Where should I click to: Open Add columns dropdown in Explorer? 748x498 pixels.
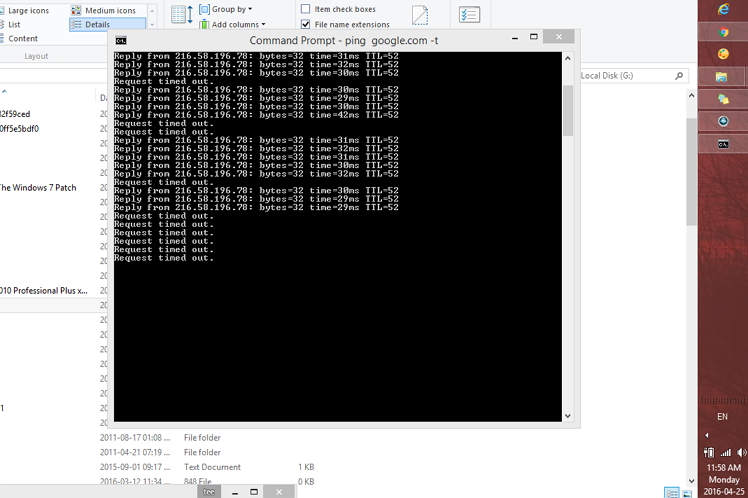click(x=232, y=24)
